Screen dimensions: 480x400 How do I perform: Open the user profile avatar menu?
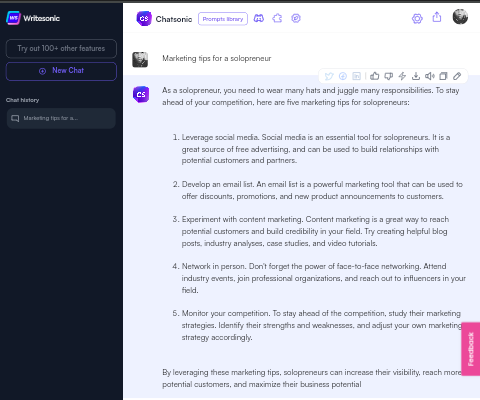pos(460,17)
